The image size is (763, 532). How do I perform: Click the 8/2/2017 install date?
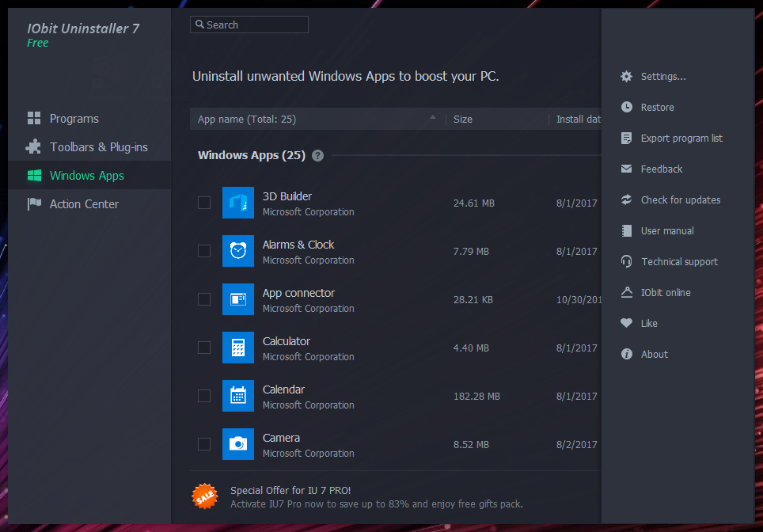click(577, 444)
